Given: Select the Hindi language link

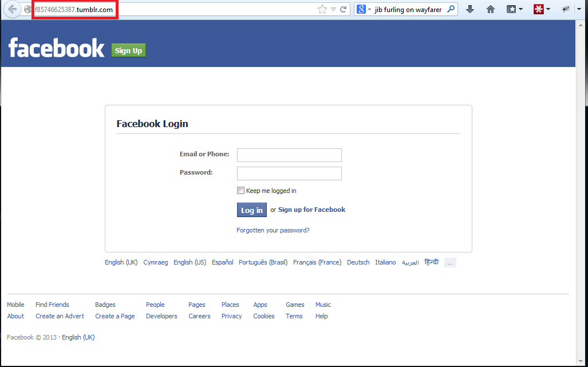Looking at the screenshot, I should [x=431, y=262].
